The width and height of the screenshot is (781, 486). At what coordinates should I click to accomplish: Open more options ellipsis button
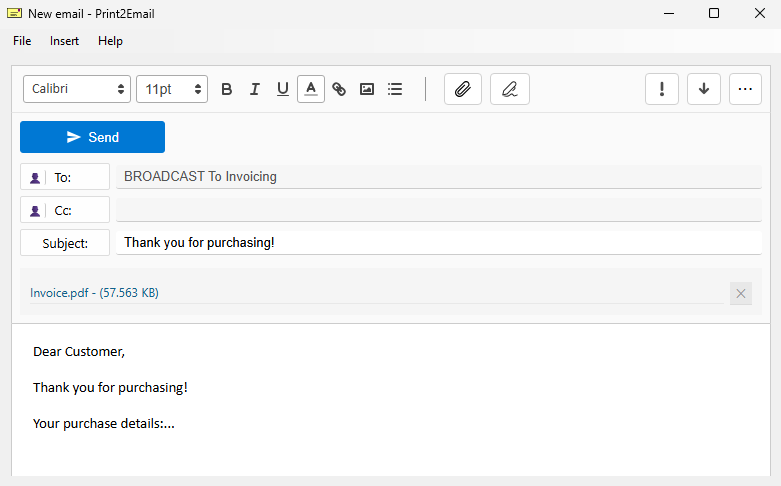tap(745, 89)
